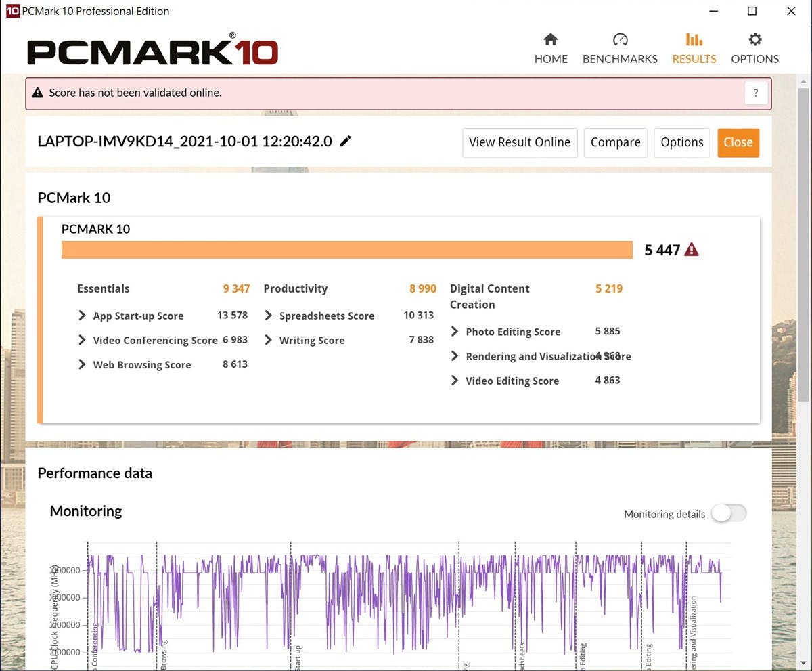Click the Compare button

[615, 142]
